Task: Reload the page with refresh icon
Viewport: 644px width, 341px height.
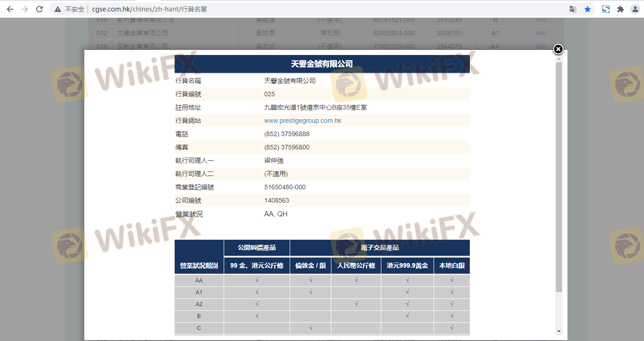Action: [39, 9]
